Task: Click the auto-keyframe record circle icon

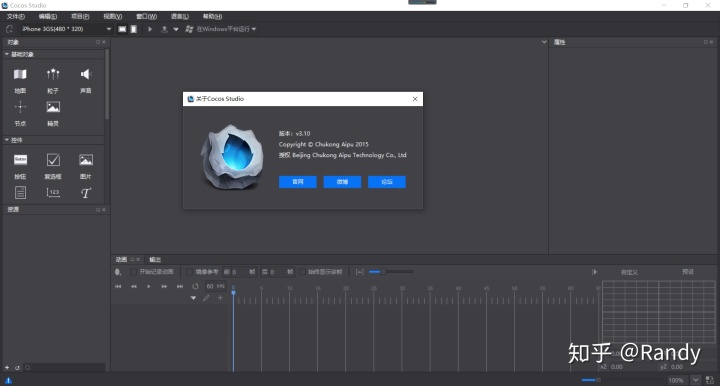Action: [118, 272]
